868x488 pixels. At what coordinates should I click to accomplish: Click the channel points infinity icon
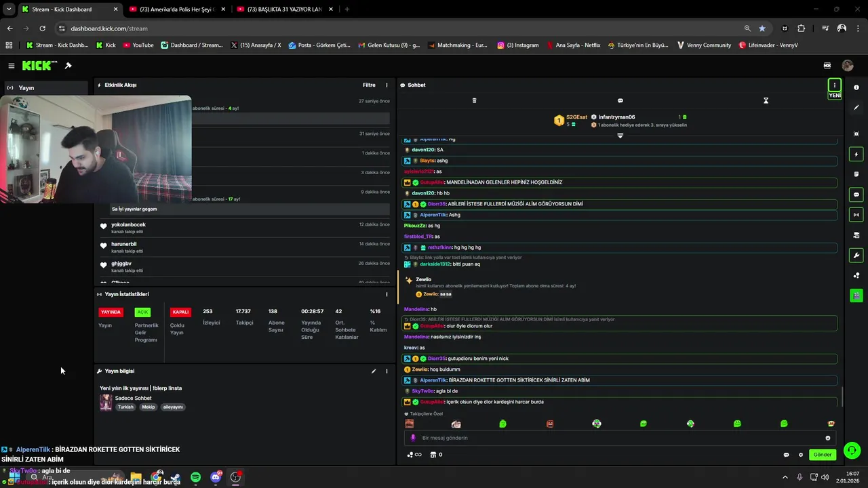[414, 455]
